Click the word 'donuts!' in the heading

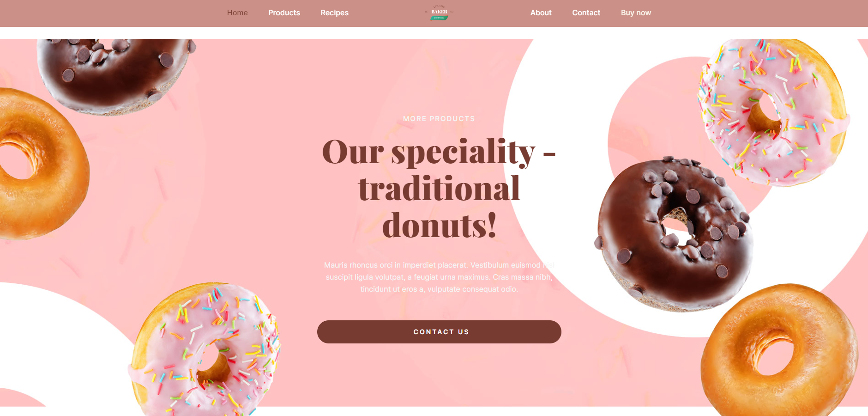(439, 226)
